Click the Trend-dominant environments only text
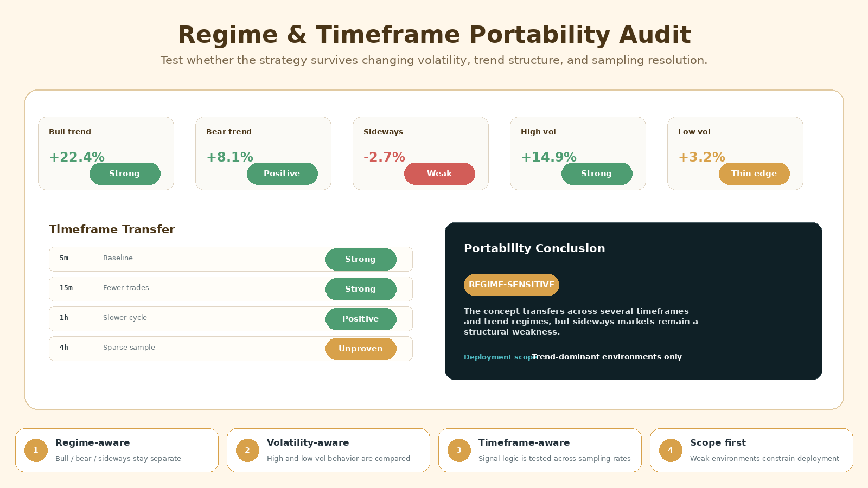868x488 pixels. coord(607,357)
